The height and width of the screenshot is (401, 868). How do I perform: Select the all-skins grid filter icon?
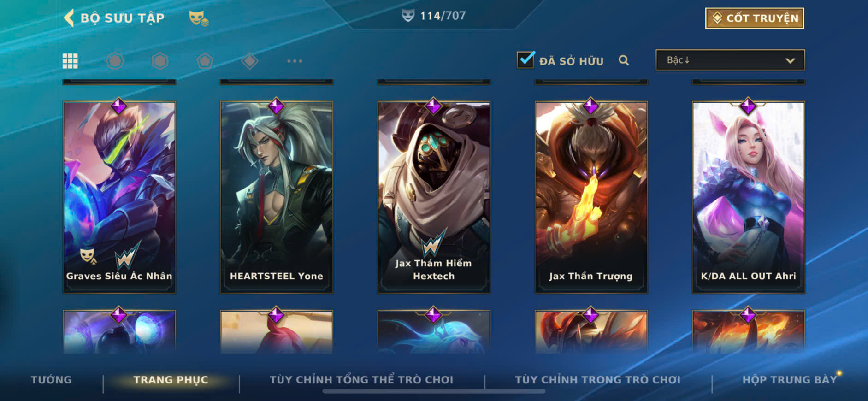pos(70,61)
